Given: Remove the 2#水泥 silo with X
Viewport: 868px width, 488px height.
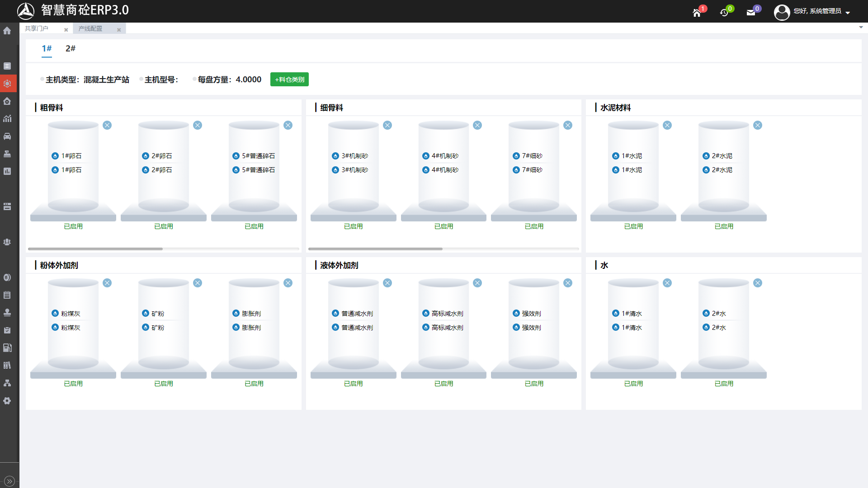Looking at the screenshot, I should 758,125.
